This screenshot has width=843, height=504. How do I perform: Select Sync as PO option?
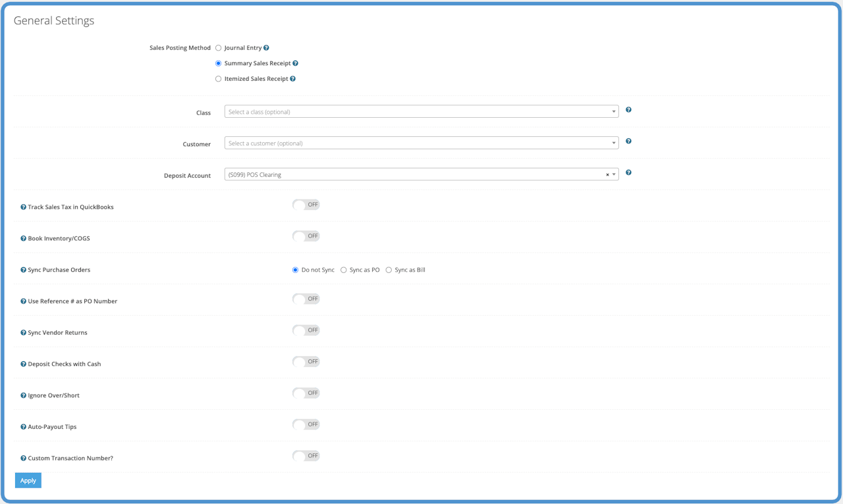[344, 270]
